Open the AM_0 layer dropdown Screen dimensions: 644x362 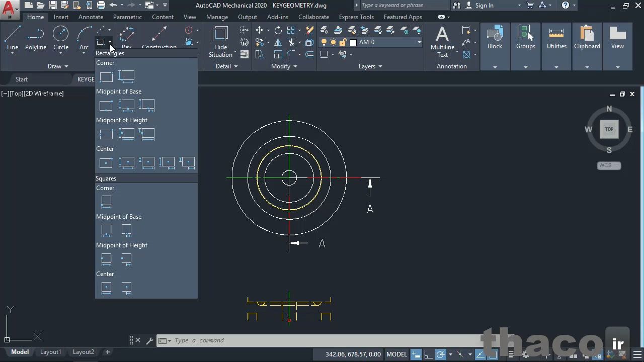pyautogui.click(x=419, y=43)
